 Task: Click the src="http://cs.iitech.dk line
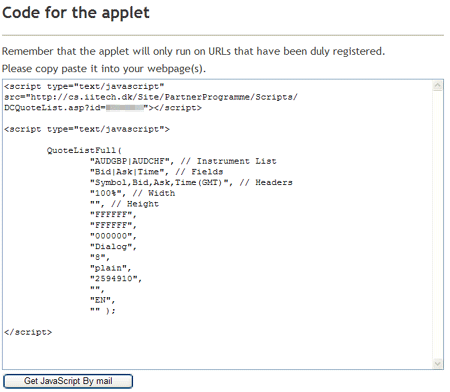click(151, 97)
